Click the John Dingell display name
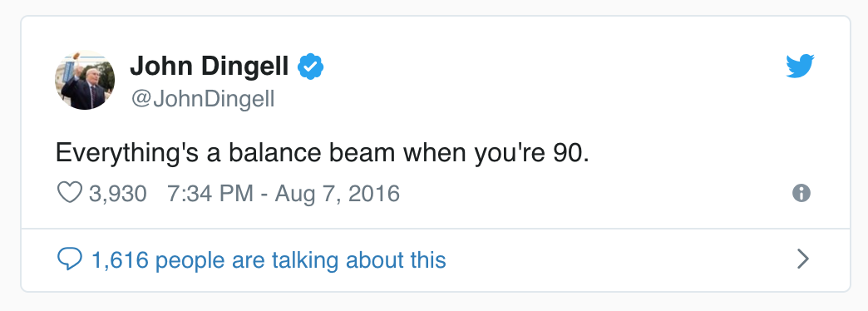This screenshot has width=868, height=311. [210, 67]
